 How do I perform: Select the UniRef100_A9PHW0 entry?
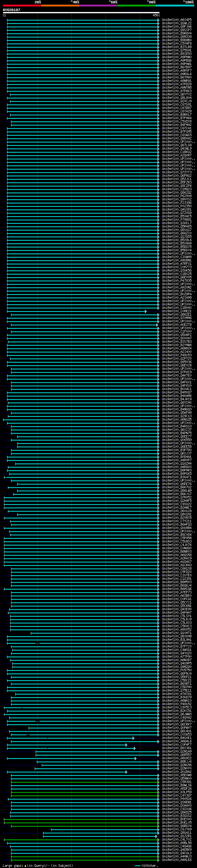(x=177, y=57)
